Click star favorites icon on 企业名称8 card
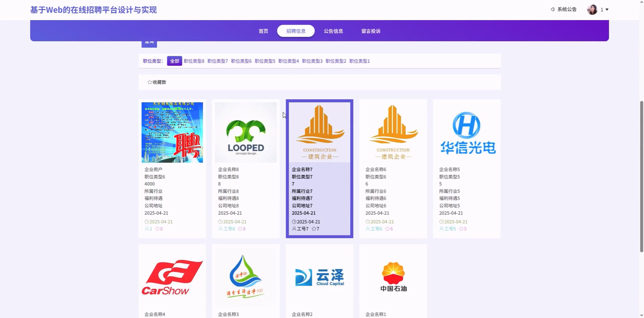 240,229
